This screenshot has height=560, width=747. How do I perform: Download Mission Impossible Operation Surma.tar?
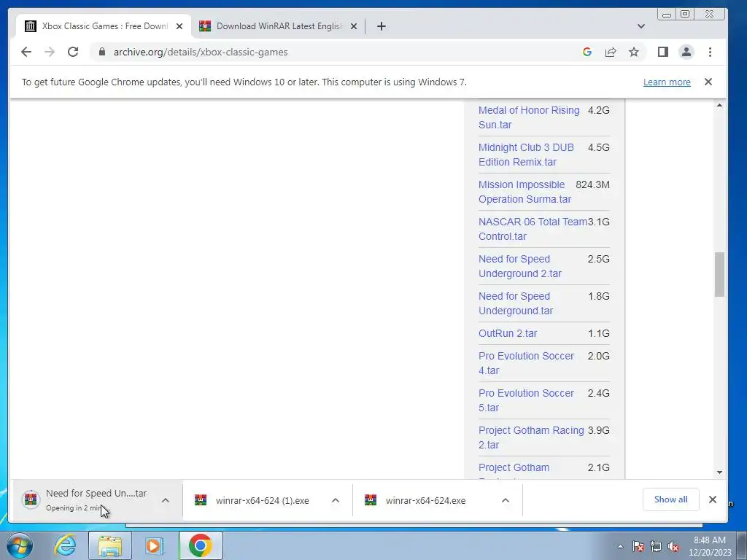click(x=525, y=192)
